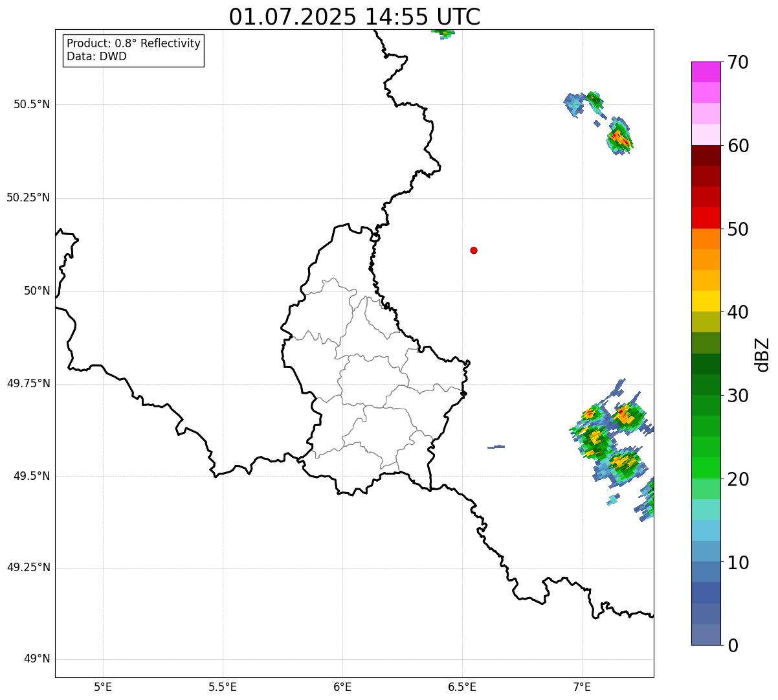The height and width of the screenshot is (700, 778).
Task: Click the yellow colorbar swatch above 40
Action: coord(706,301)
